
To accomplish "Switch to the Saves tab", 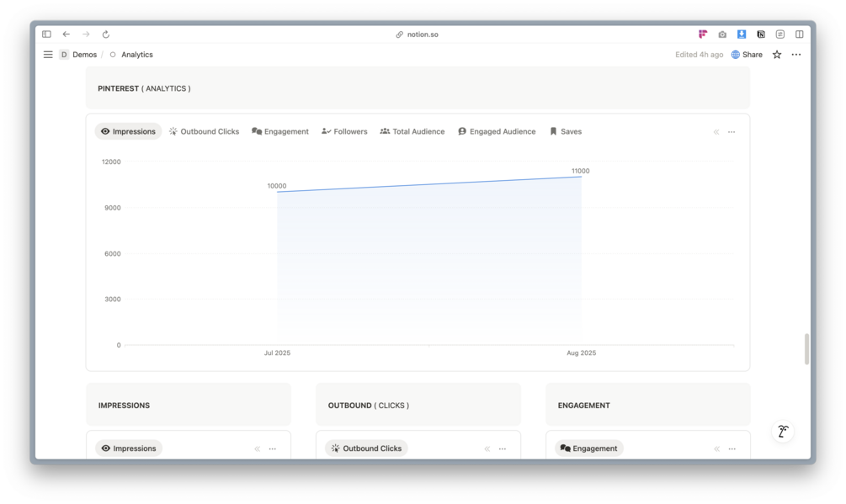I will click(566, 131).
